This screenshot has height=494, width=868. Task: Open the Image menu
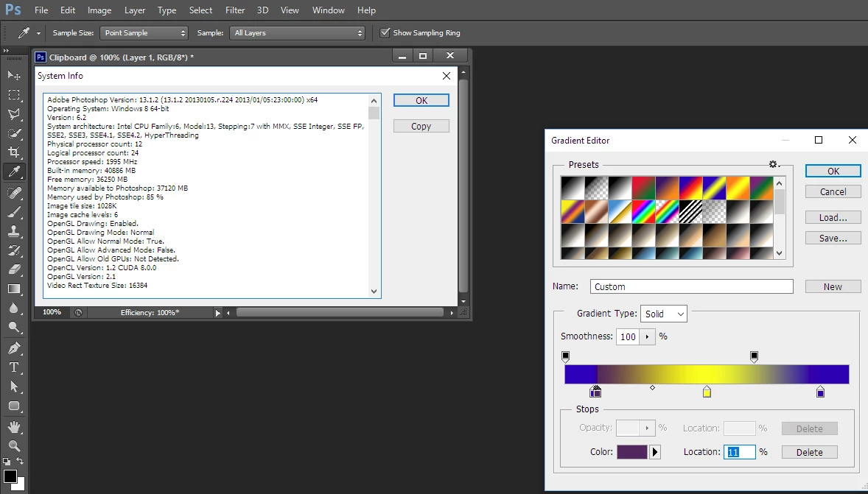pos(99,10)
